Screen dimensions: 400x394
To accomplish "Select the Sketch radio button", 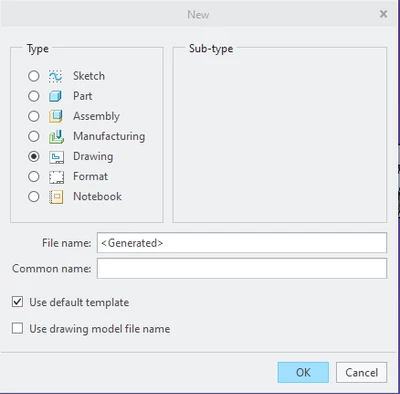I will tap(34, 76).
